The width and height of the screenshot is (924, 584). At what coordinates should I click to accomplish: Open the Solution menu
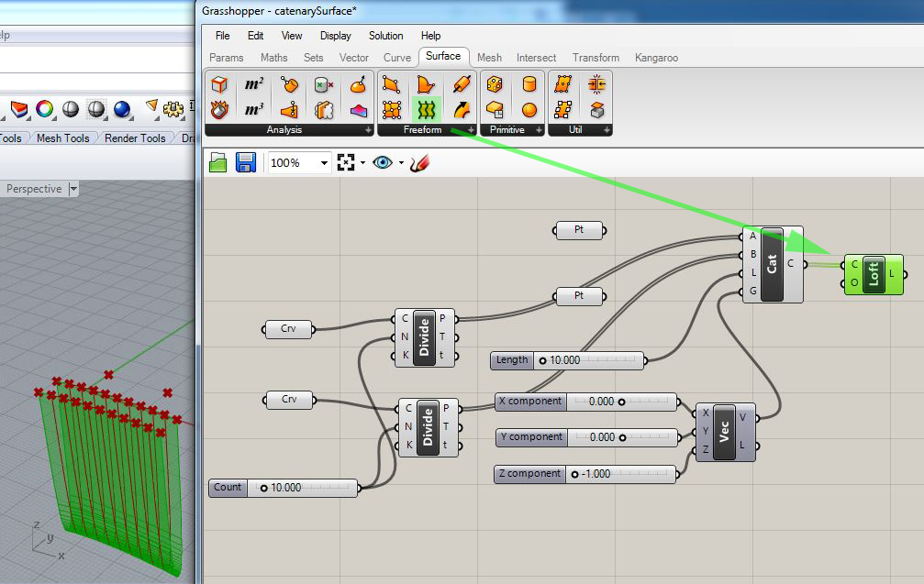click(x=385, y=36)
